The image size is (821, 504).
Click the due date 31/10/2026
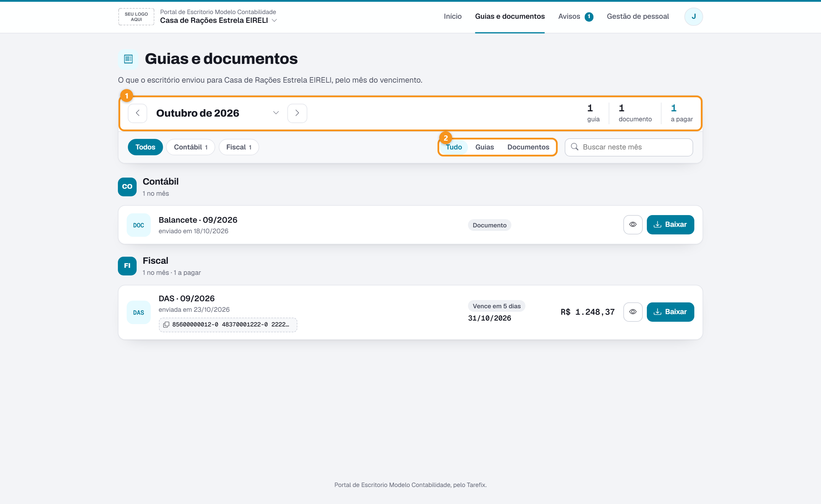(x=489, y=318)
